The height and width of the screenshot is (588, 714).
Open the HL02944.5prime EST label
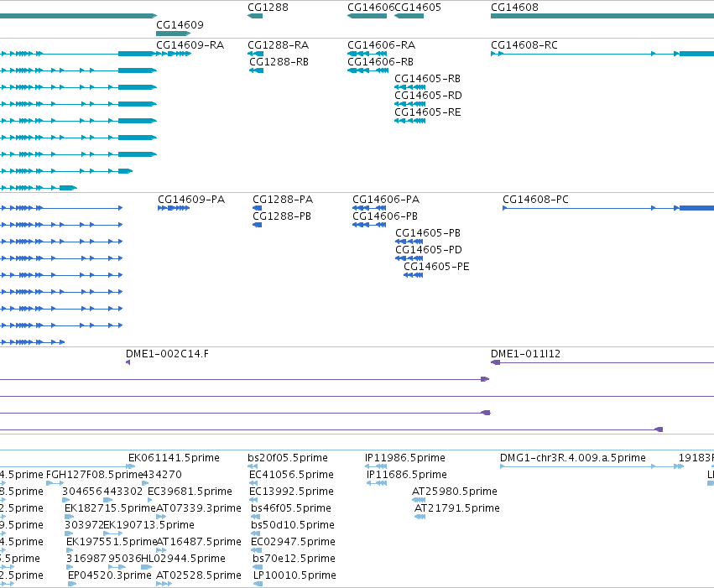coord(183,559)
